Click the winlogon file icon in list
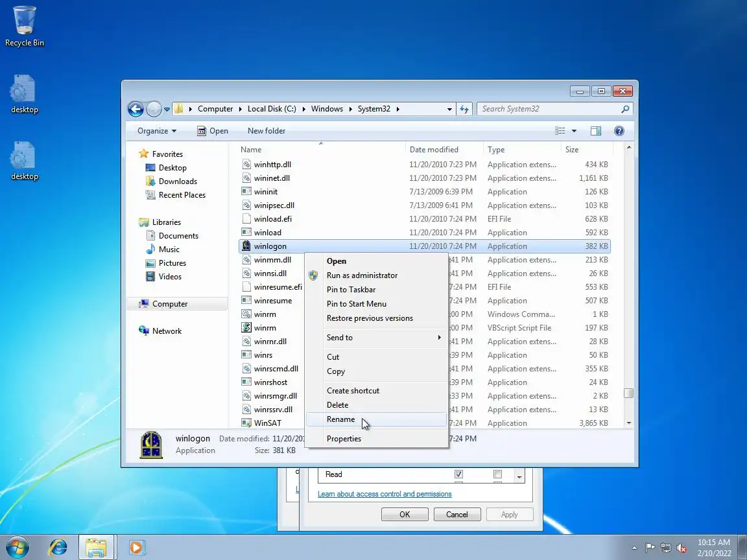The width and height of the screenshot is (747, 560). [x=246, y=246]
